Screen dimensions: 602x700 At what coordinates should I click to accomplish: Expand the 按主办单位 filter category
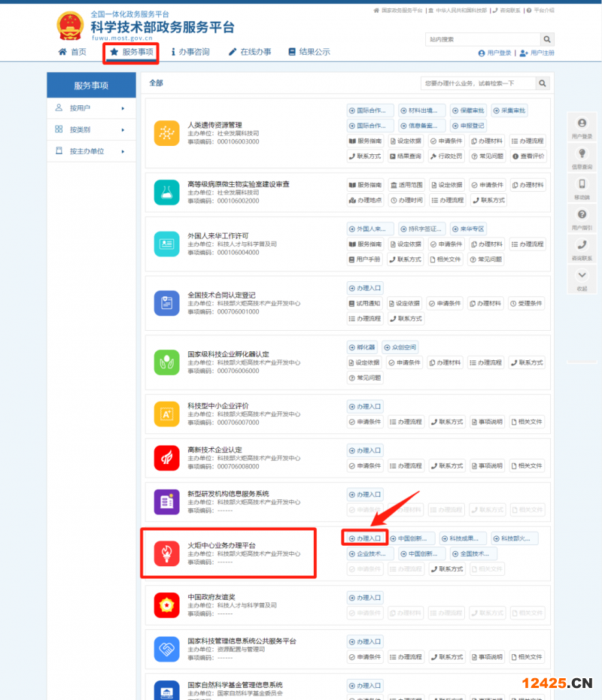90,151
